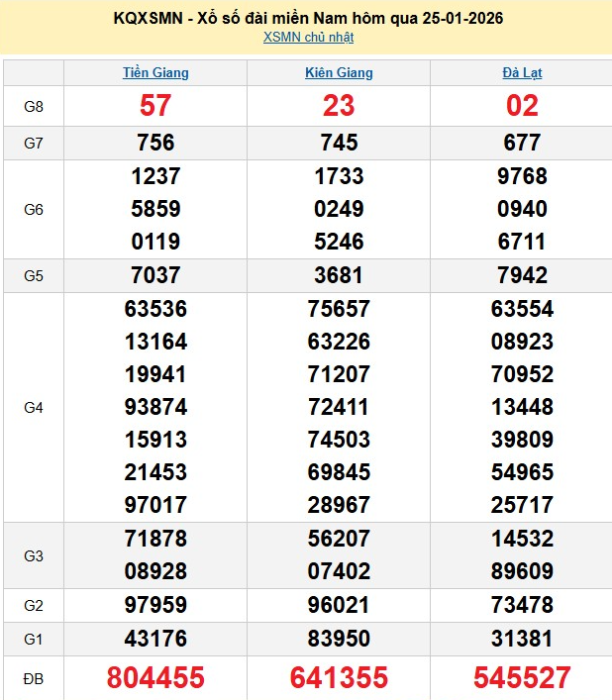Click Kiên Giang G8 number 23

(339, 106)
